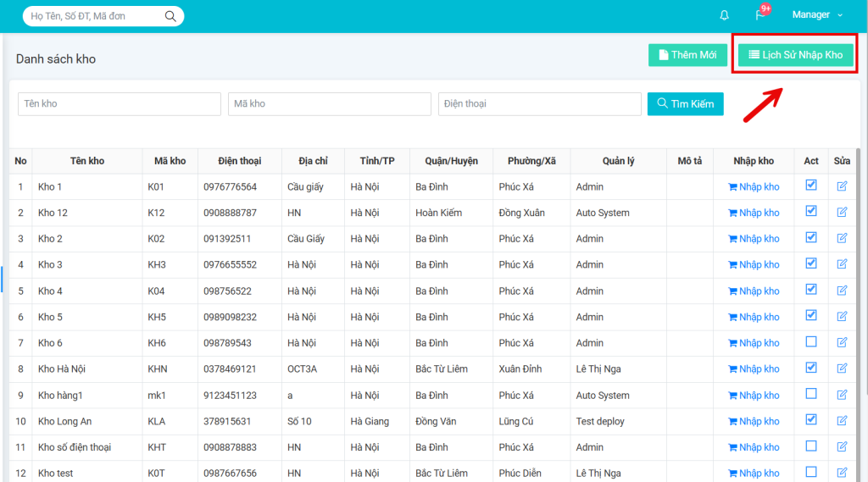
Task: Open edit icon for Kho Hà Nội row
Action: pyautogui.click(x=842, y=368)
